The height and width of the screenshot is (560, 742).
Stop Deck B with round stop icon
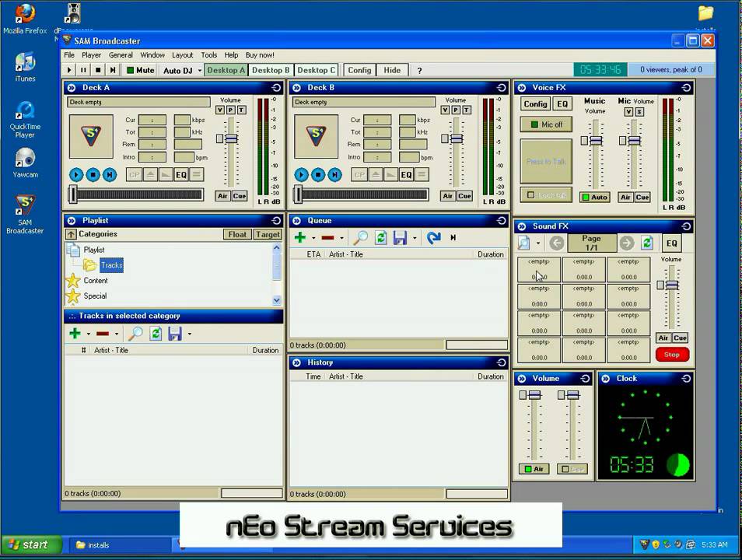318,175
